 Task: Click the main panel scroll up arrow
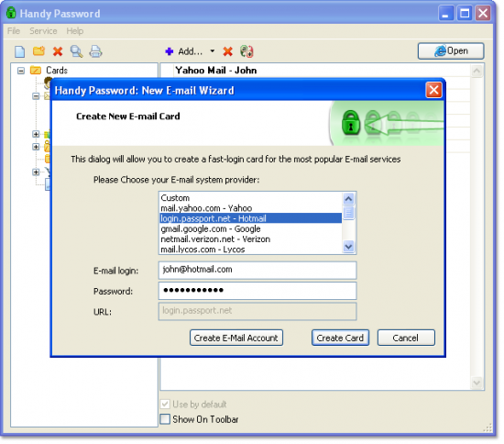coord(477,72)
